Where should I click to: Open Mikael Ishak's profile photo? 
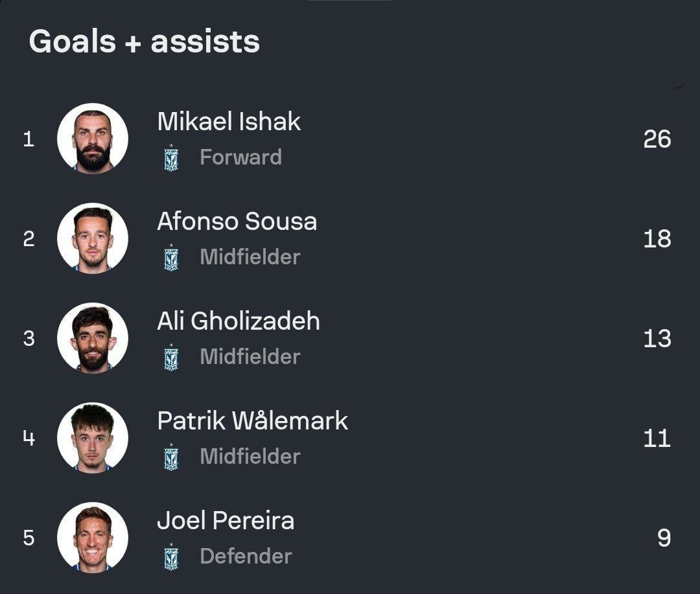93,139
